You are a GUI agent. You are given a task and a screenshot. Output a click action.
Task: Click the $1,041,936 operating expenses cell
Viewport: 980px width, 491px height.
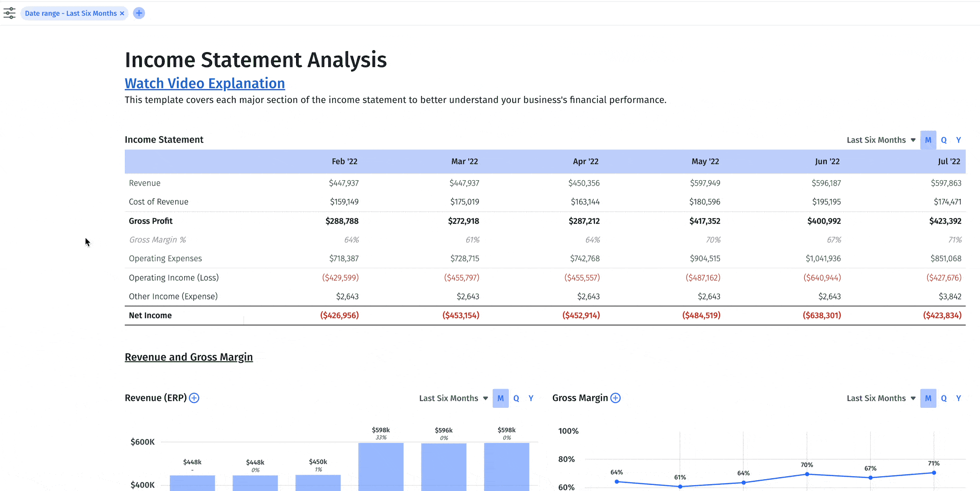823,258
